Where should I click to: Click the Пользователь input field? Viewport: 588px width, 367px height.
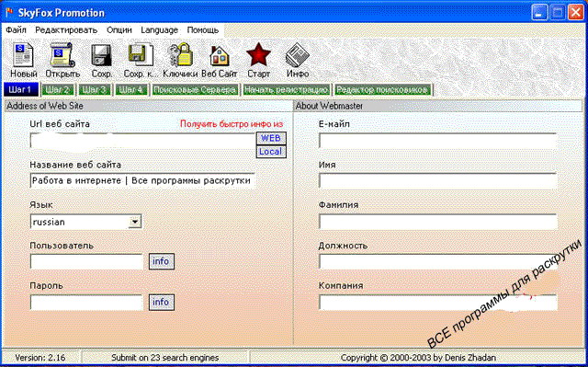pyautogui.click(x=86, y=261)
